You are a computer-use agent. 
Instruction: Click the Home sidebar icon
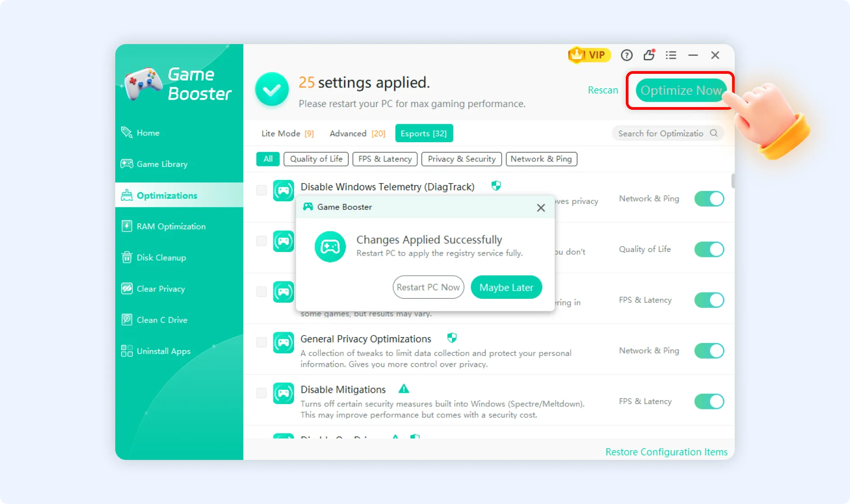click(127, 133)
